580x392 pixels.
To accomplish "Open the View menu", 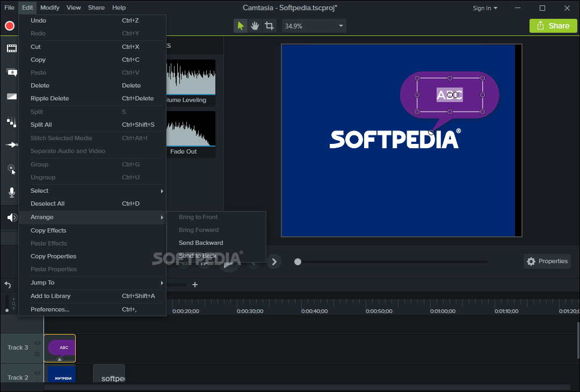I will (74, 8).
